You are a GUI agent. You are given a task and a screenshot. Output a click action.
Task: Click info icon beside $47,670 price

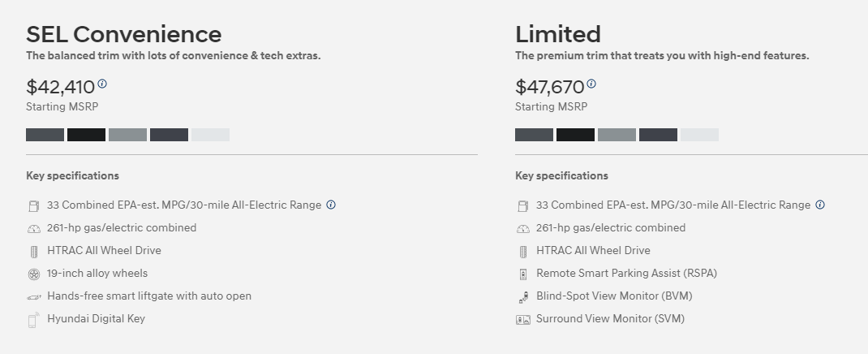click(x=591, y=84)
